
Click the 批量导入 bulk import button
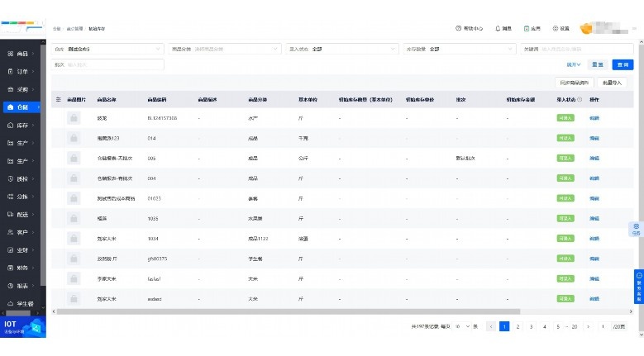612,83
